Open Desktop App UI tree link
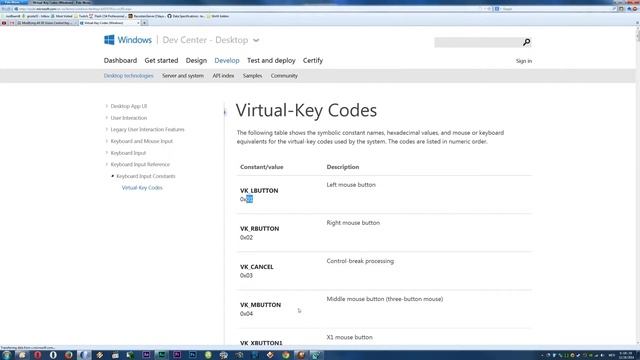Image resolution: width=640 pixels, height=360 pixels. click(129, 106)
